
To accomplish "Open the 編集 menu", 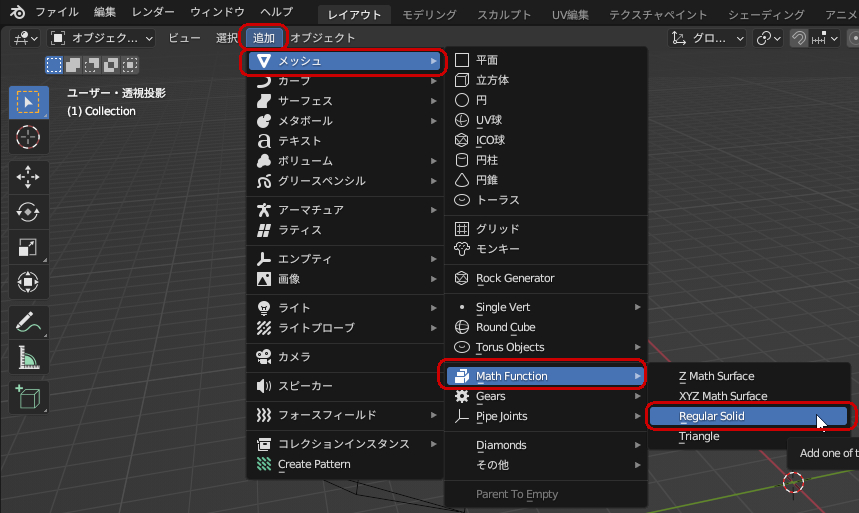I will [105, 12].
